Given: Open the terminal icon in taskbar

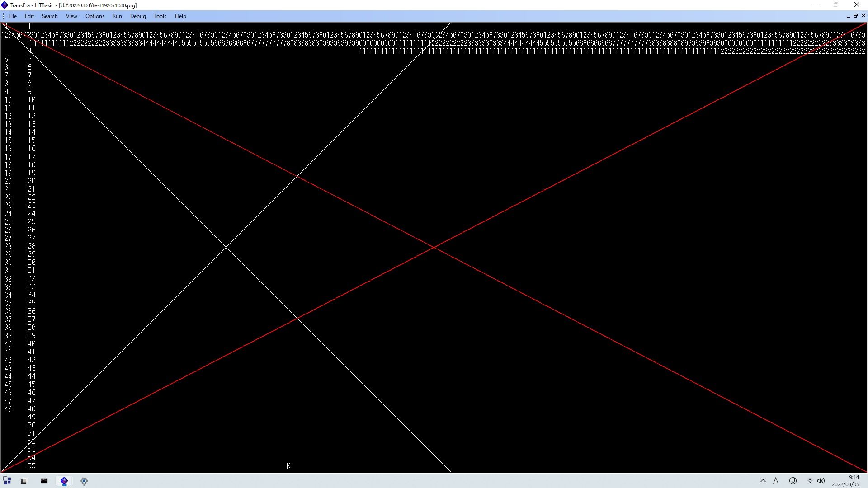Looking at the screenshot, I should pyautogui.click(x=44, y=481).
